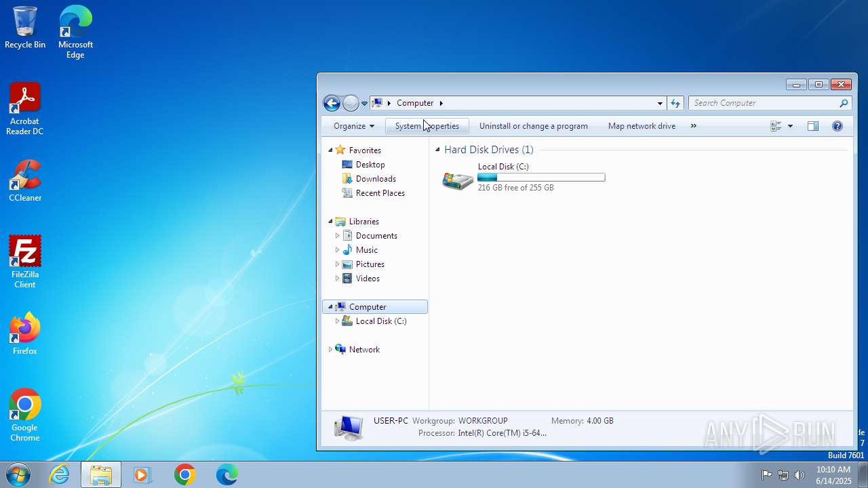
Task: Expand the Videos library
Action: [x=337, y=279]
